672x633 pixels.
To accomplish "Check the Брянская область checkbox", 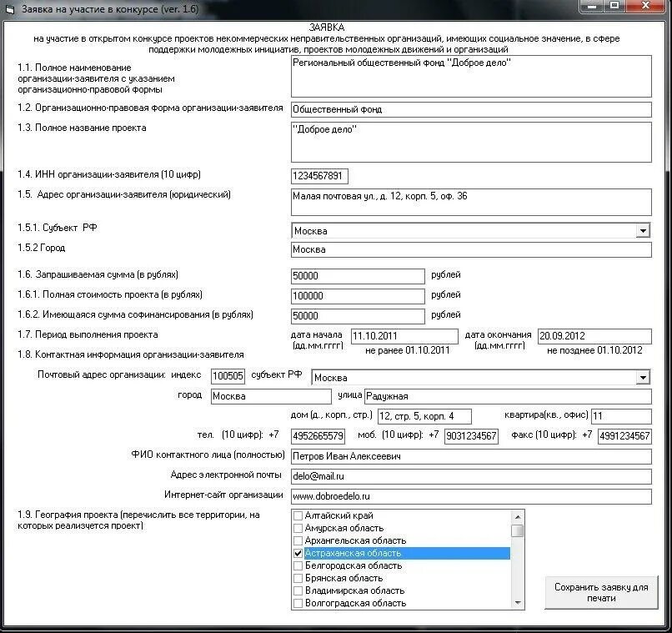I will 298,578.
